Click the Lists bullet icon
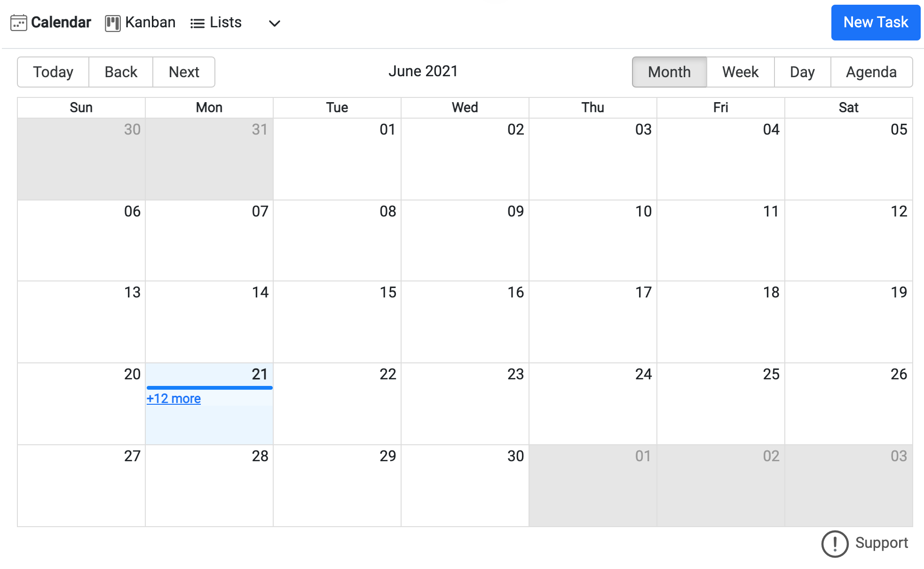Image resolution: width=924 pixels, height=569 pixels. click(197, 24)
